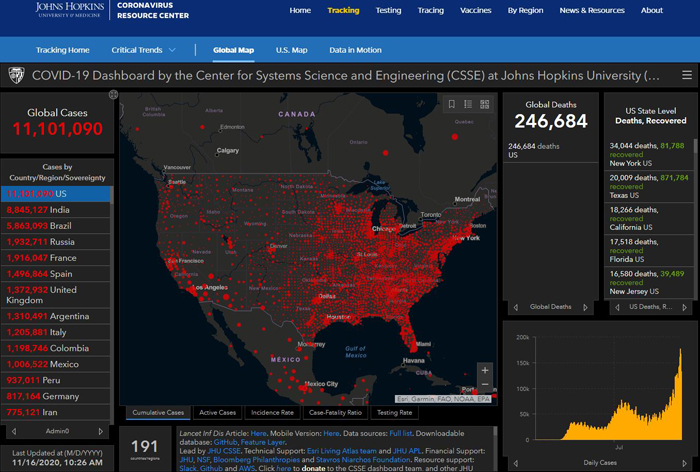Image resolution: width=700 pixels, height=472 pixels.
Task: Open the GitHub database link
Action: (225, 442)
